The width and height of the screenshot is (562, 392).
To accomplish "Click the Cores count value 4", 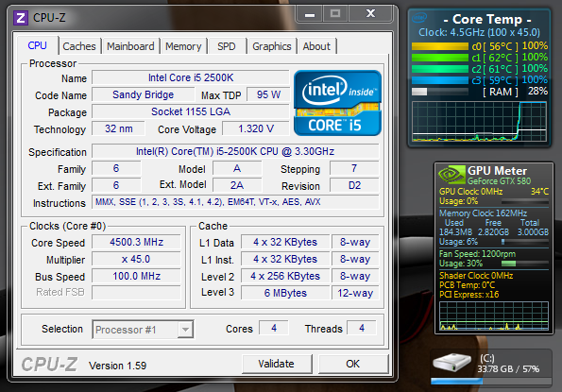I will tap(274, 328).
